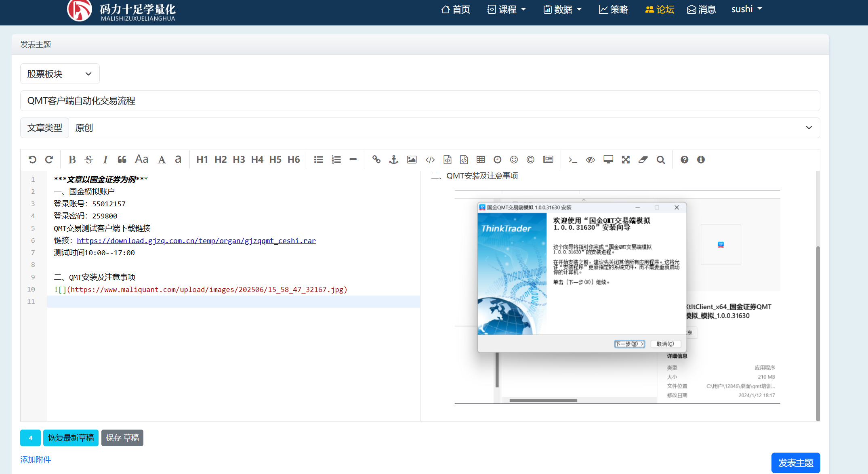Open fullscreen HTML preview monitor icon
868x474 pixels.
(x=608, y=159)
